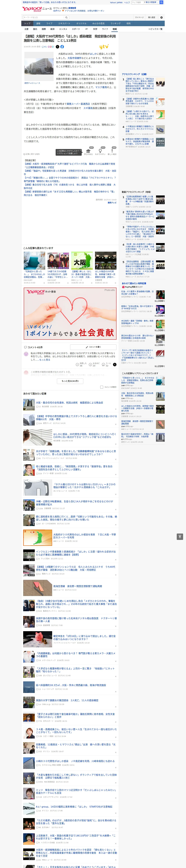The height and width of the screenshot is (868, 186).
Task: Select the 地域 category
Action: click(115, 29)
